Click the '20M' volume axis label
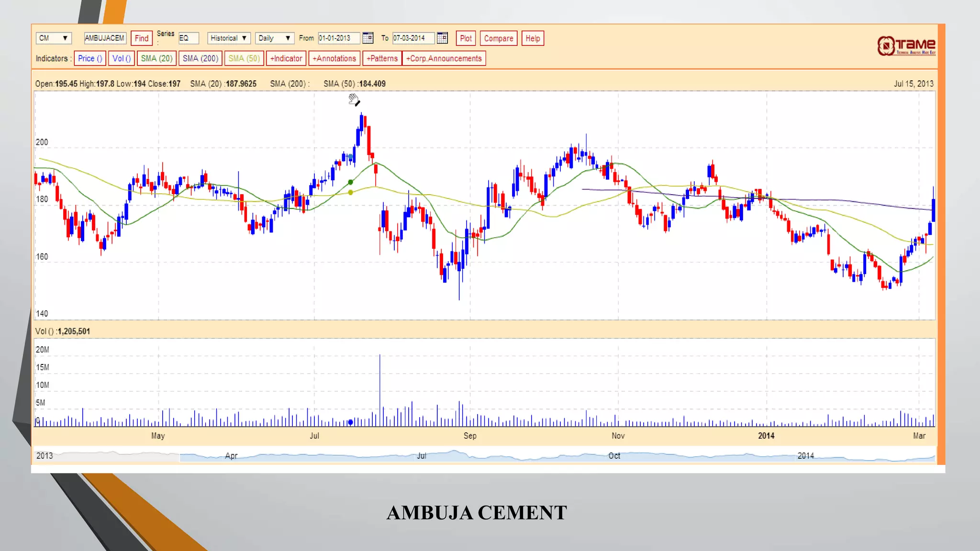980x551 pixels. (x=42, y=350)
